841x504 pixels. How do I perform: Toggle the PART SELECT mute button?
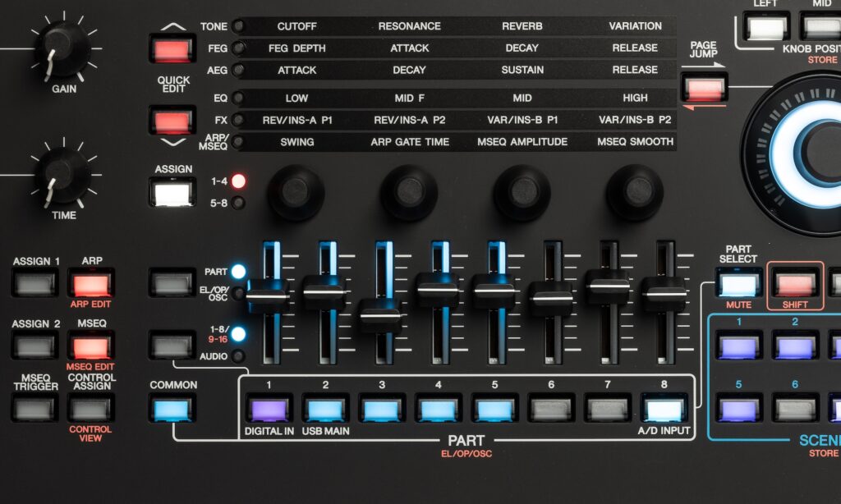click(738, 284)
